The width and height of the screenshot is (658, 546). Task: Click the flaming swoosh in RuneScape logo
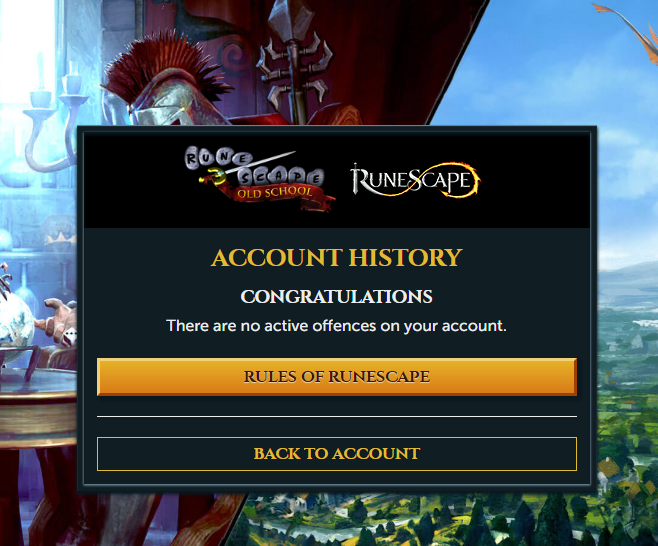(x=441, y=180)
